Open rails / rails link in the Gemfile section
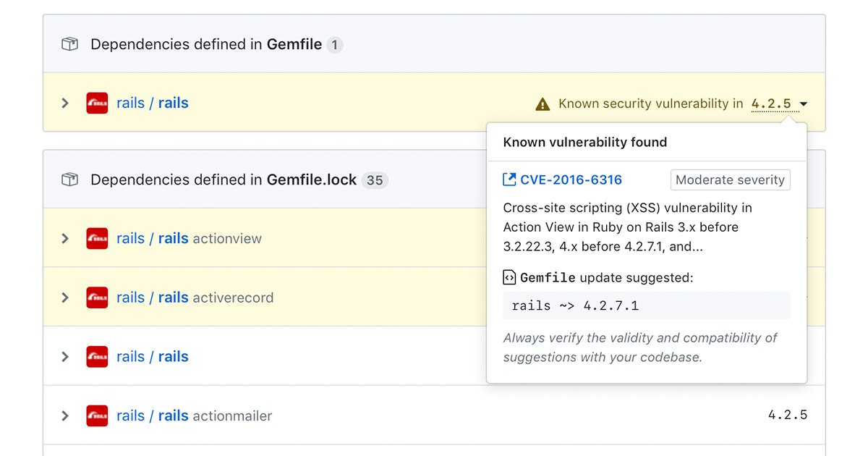This screenshot has height=456, width=868. [x=153, y=104]
